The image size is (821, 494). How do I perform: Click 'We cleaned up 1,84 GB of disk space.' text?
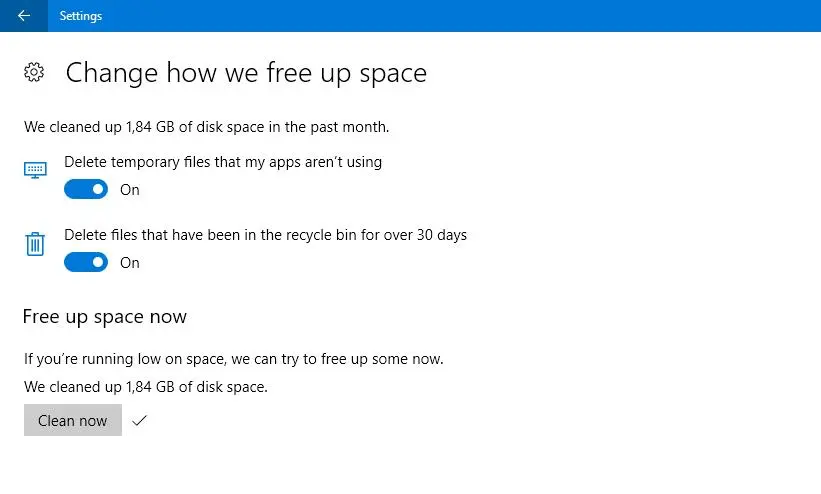(x=146, y=387)
